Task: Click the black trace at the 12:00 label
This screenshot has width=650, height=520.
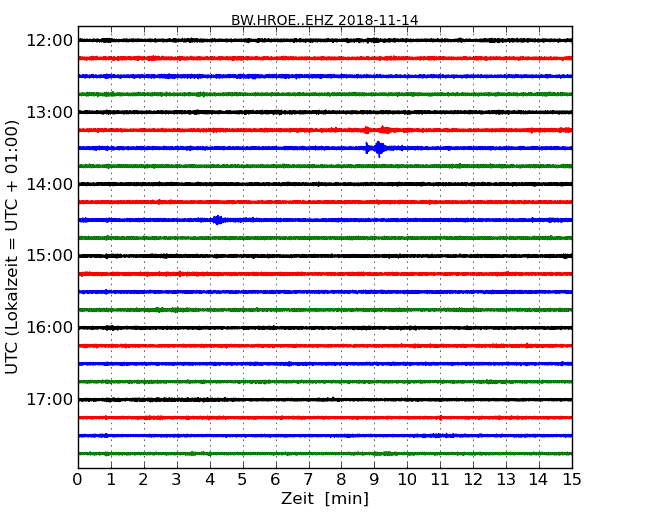Action: tap(325, 40)
